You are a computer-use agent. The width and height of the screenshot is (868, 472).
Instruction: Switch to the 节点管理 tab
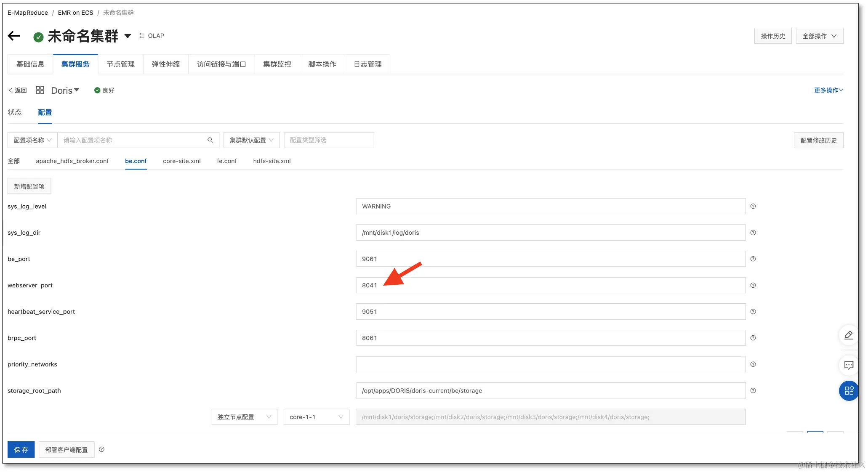pos(120,64)
